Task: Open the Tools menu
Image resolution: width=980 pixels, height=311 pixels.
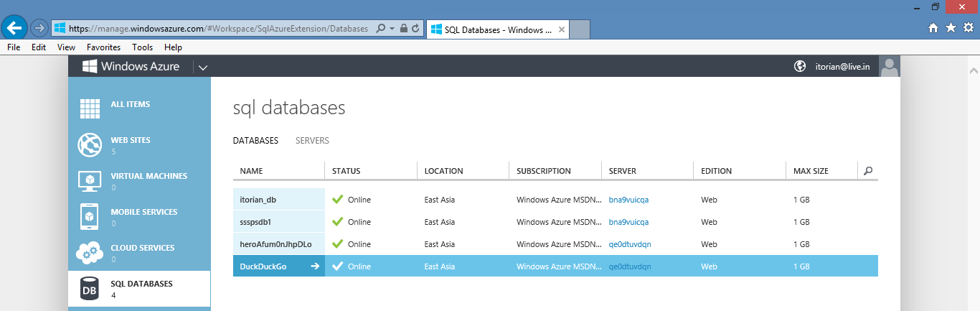Action: click(142, 47)
